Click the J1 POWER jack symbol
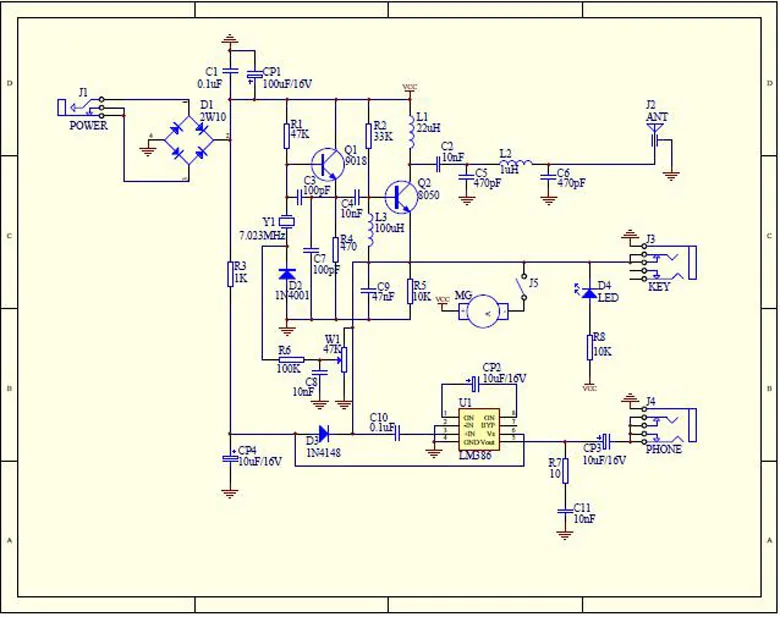This screenshot has width=780, height=617. pyautogui.click(x=82, y=107)
